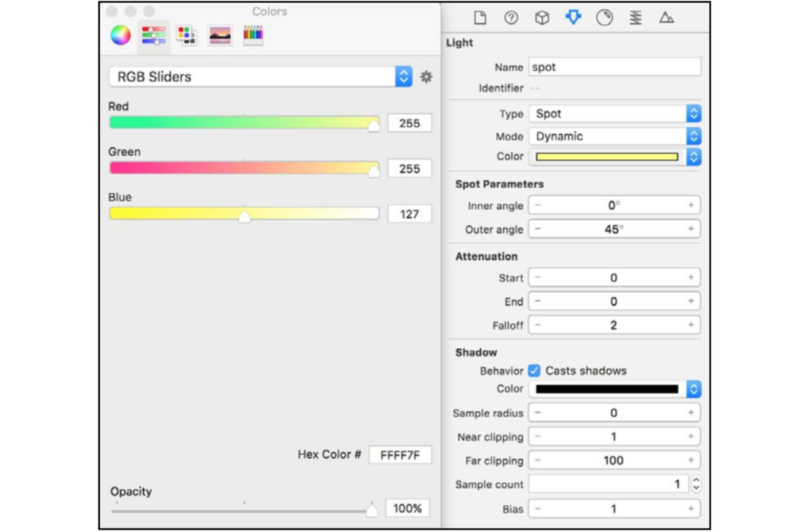Click the Shadow section heading

[476, 352]
